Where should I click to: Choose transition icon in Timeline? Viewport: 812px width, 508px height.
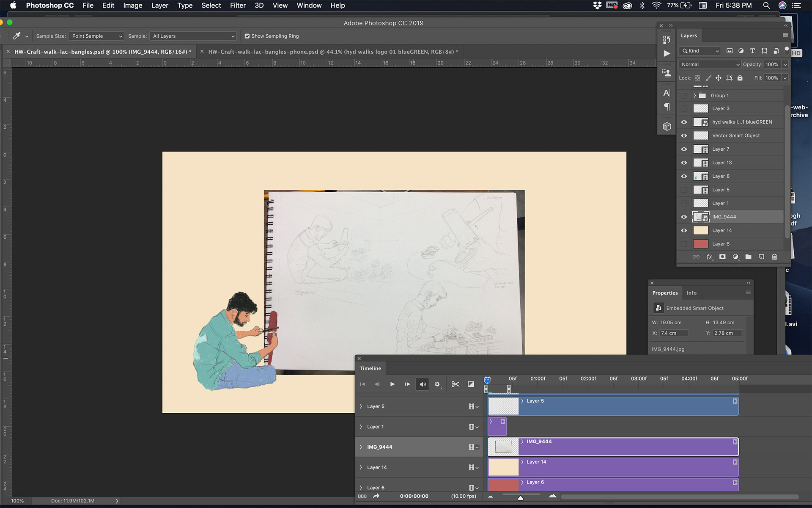click(471, 384)
